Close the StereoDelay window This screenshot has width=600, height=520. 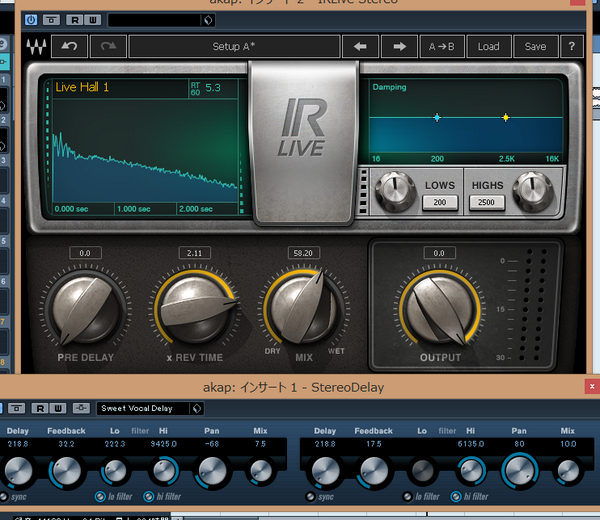[592, 386]
